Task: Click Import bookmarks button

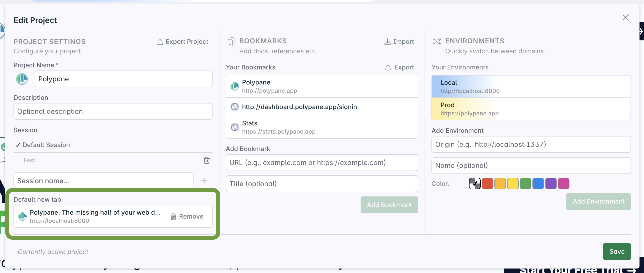Action: [399, 42]
